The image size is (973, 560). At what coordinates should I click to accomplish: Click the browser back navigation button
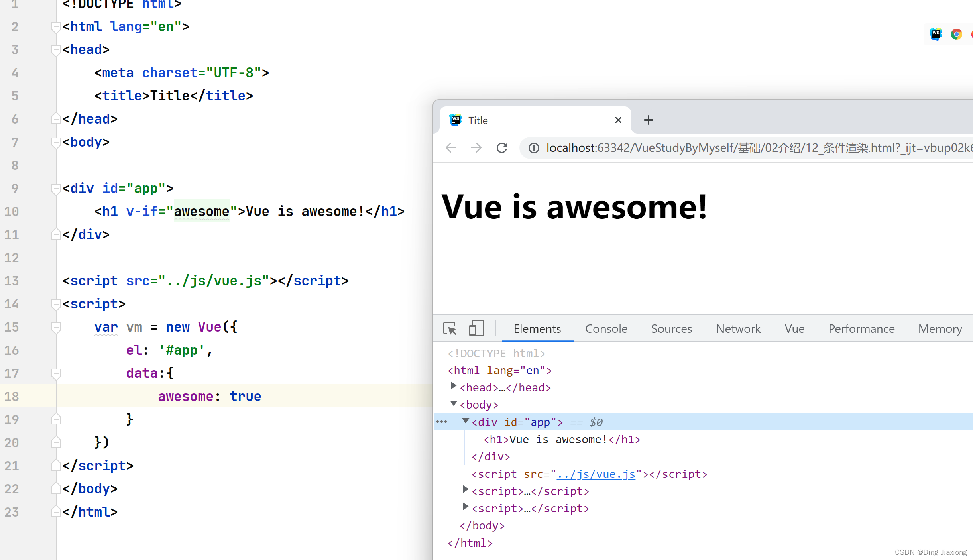(x=450, y=148)
